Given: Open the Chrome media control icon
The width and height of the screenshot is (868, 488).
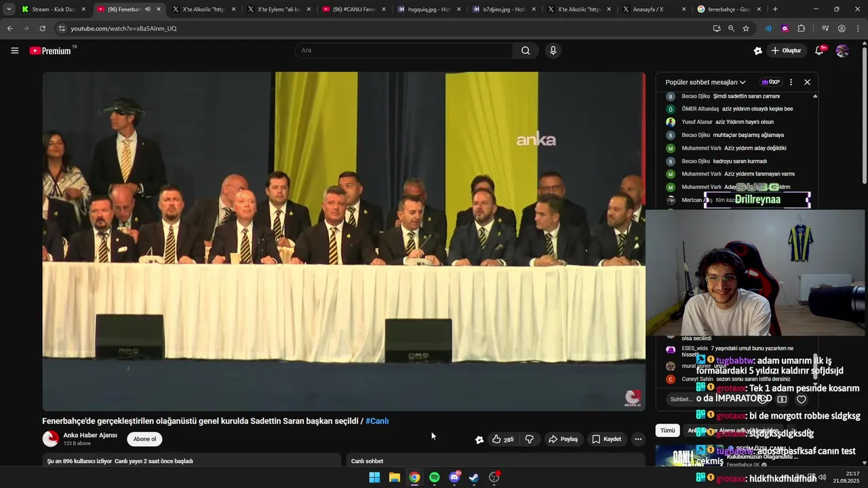Looking at the screenshot, I should pos(825,28).
